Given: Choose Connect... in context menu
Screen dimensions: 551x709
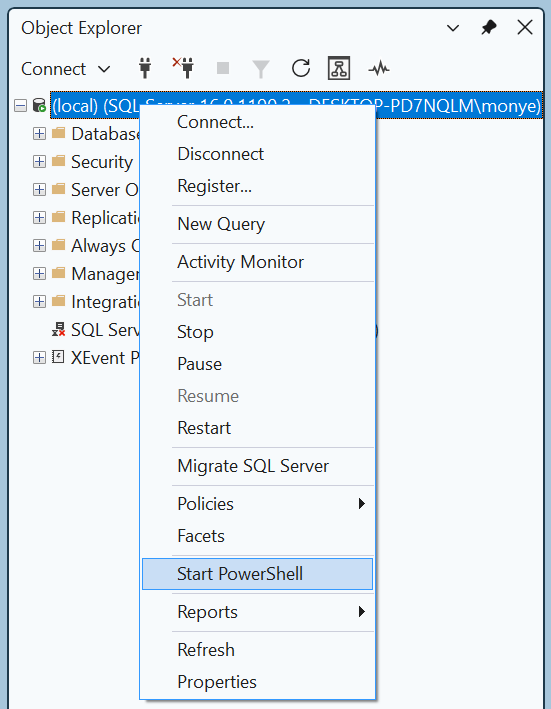Looking at the screenshot, I should (x=258, y=122).
